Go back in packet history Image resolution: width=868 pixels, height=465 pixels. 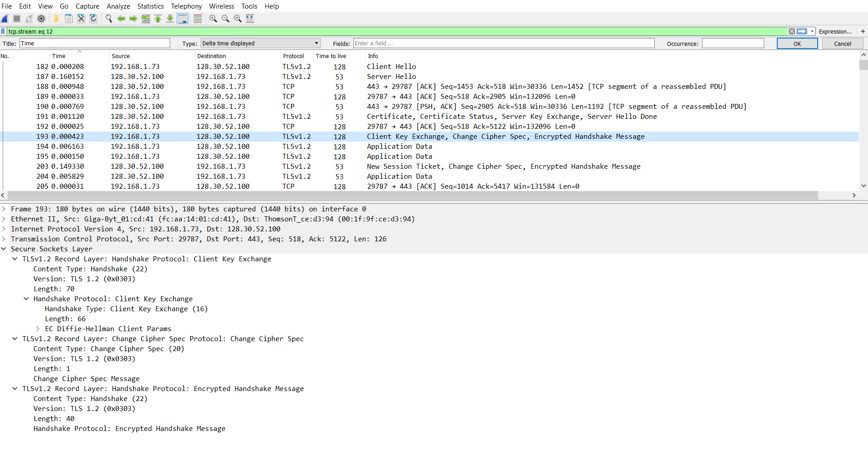pos(121,19)
